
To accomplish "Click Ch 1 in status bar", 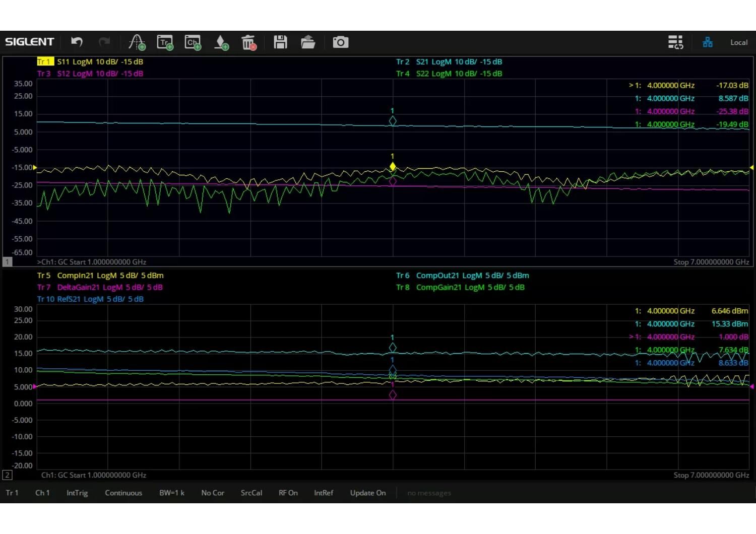I will pos(42,493).
